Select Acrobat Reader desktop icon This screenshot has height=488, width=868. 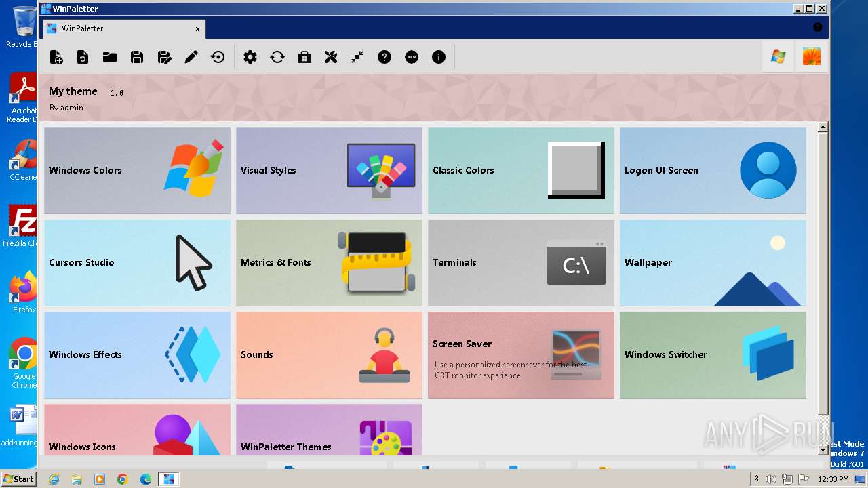(22, 98)
